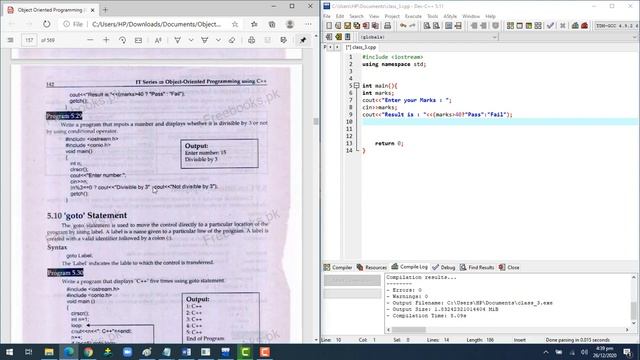This screenshot has width=640, height=360.
Task: Click Save All icon in Dev-C++ toolbar
Action: pos(356,26)
